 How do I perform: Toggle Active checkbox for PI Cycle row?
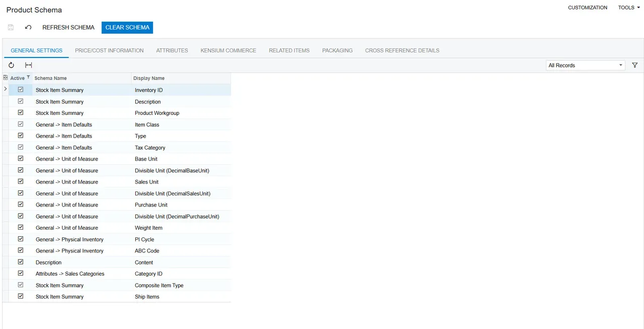pyautogui.click(x=21, y=239)
